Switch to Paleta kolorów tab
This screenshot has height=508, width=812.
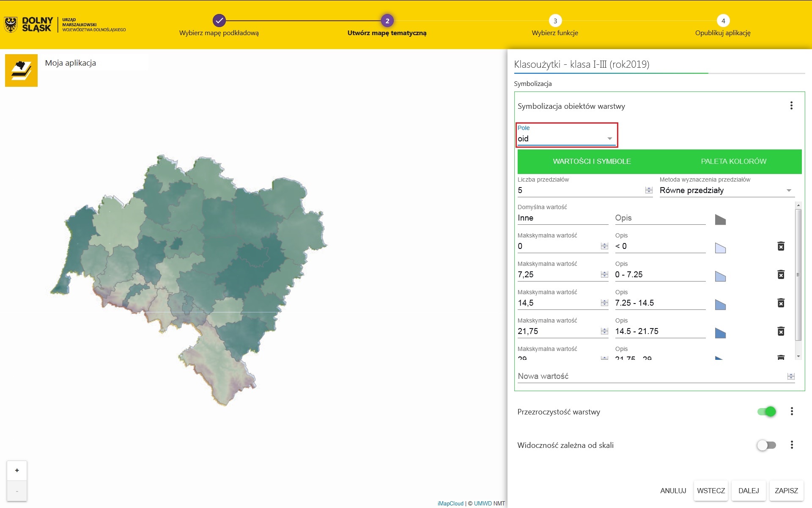pyautogui.click(x=733, y=161)
